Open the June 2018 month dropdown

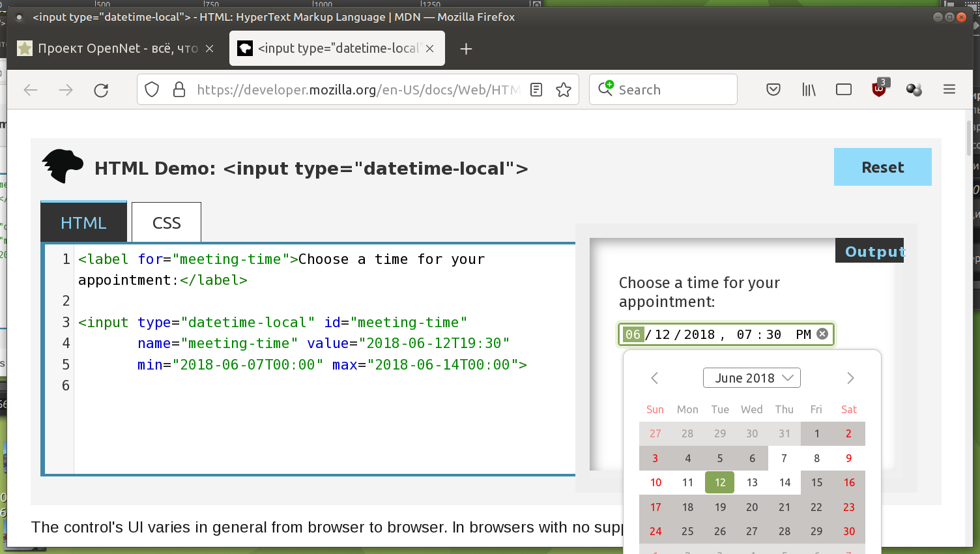tap(752, 378)
